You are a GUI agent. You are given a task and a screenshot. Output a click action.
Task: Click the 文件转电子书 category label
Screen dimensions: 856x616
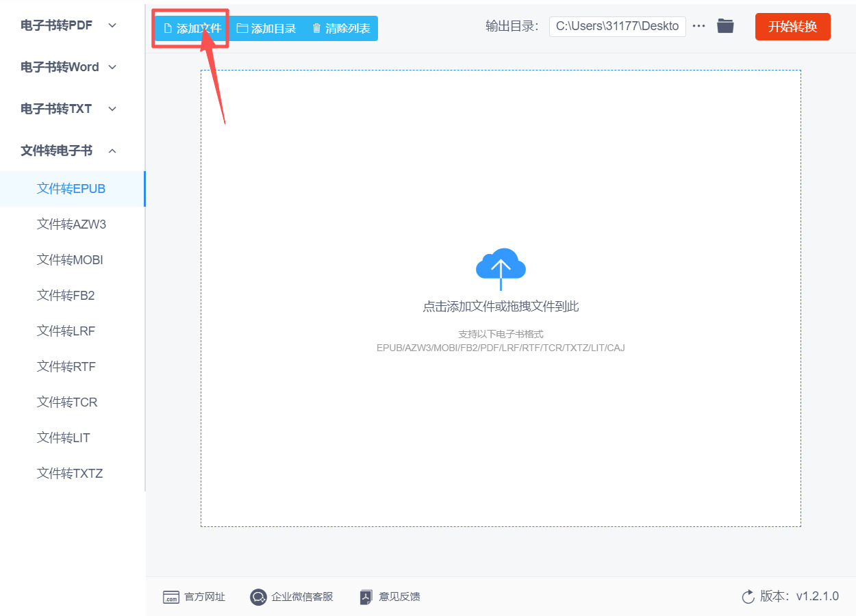(57, 151)
